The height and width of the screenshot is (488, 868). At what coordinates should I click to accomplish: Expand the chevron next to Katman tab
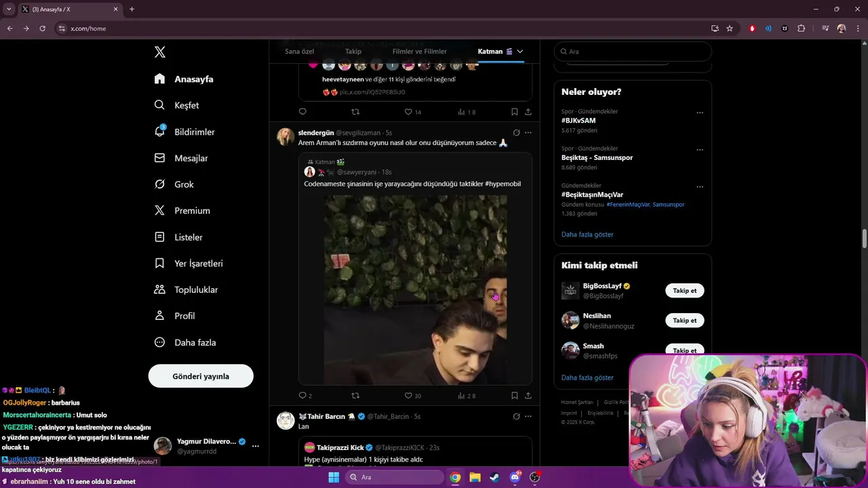point(520,52)
